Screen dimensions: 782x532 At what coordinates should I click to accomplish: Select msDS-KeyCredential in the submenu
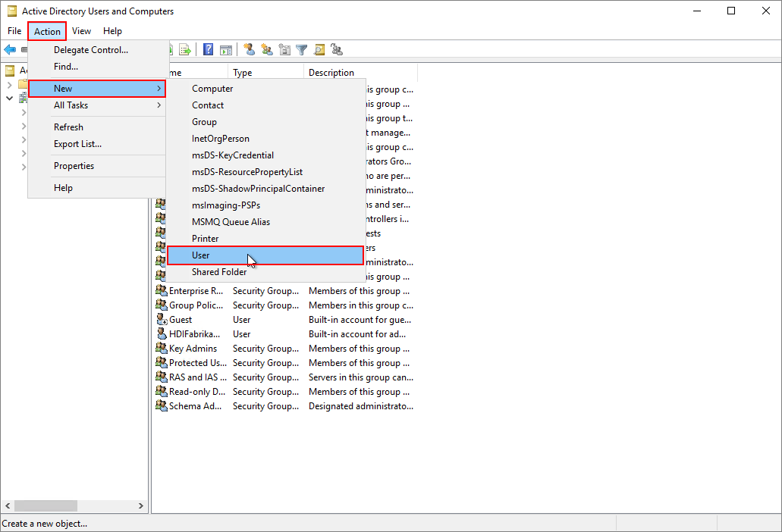(x=265, y=155)
